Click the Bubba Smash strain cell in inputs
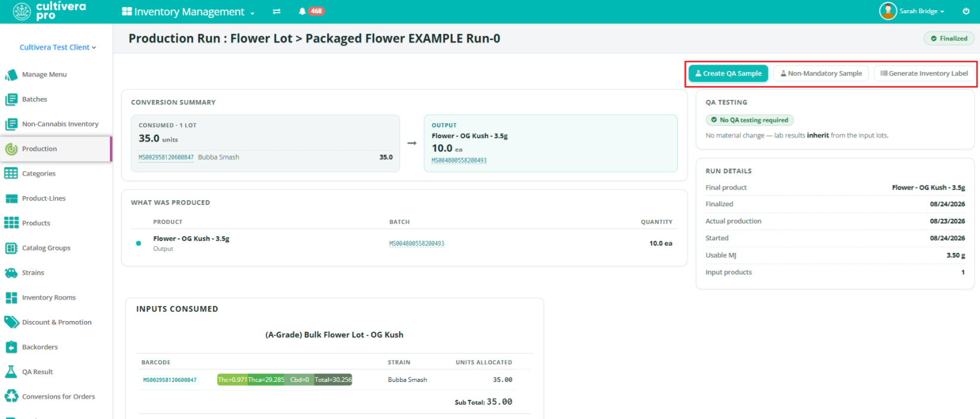Screen dimensions: 980x419 point(407,380)
